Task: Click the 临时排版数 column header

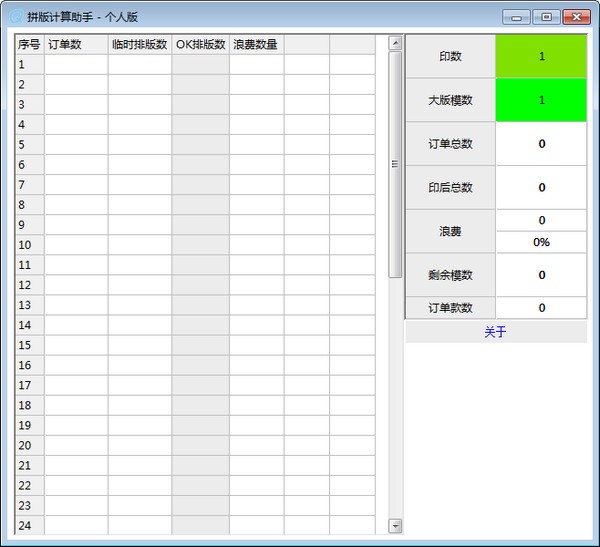Action: 140,44
